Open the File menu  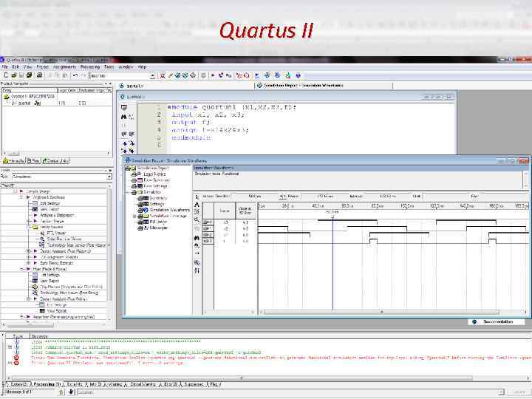point(4,67)
